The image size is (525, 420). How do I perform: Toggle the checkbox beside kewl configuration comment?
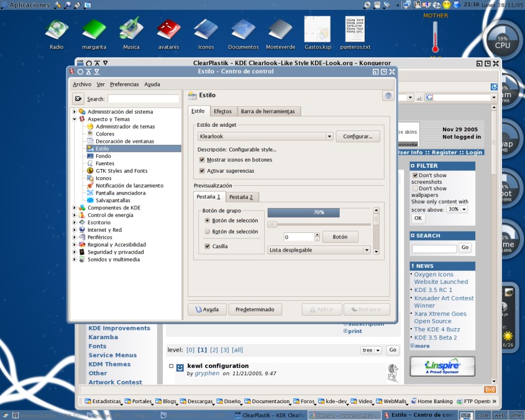click(x=171, y=366)
